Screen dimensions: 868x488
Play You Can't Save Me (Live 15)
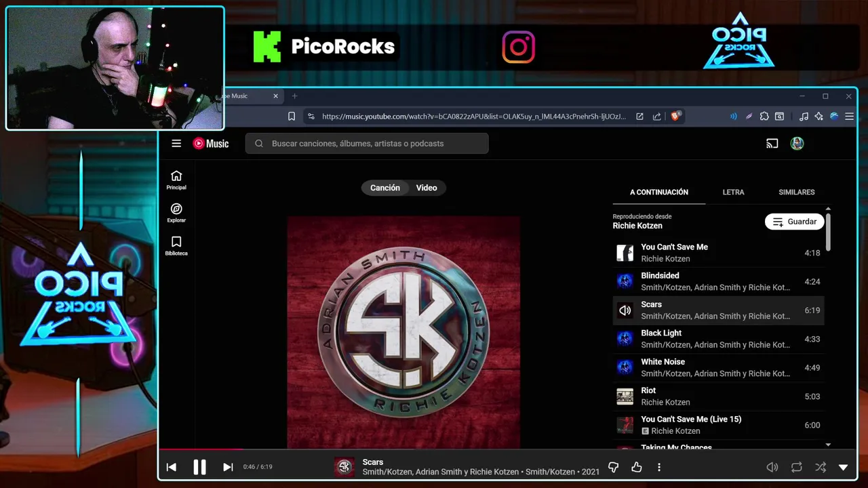click(x=719, y=425)
